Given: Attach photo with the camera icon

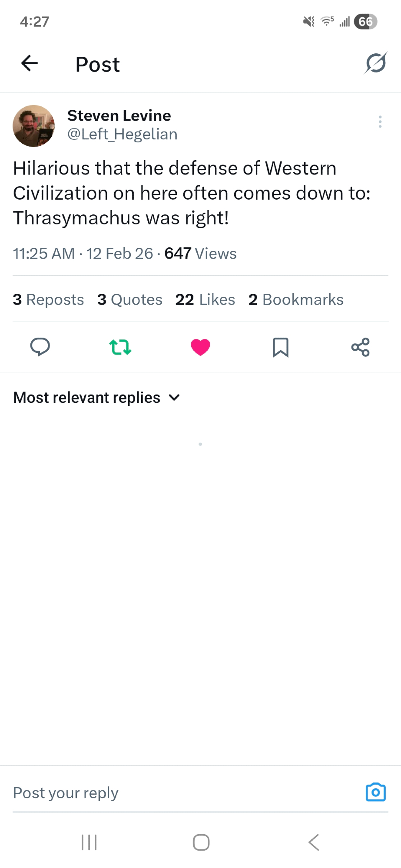Looking at the screenshot, I should tap(375, 792).
